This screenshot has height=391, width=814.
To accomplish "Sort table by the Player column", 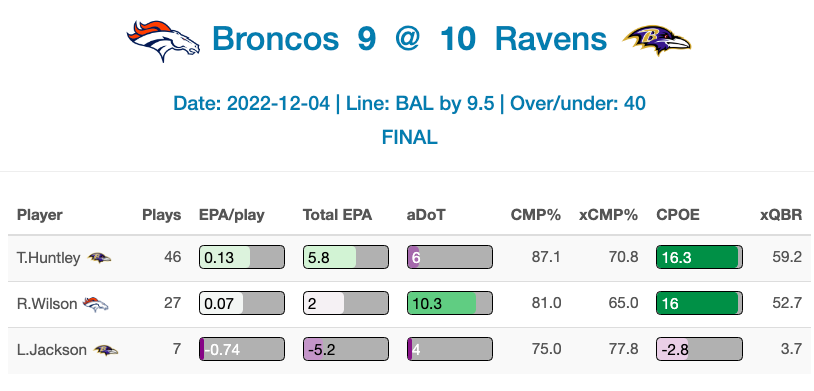I will 39,215.
